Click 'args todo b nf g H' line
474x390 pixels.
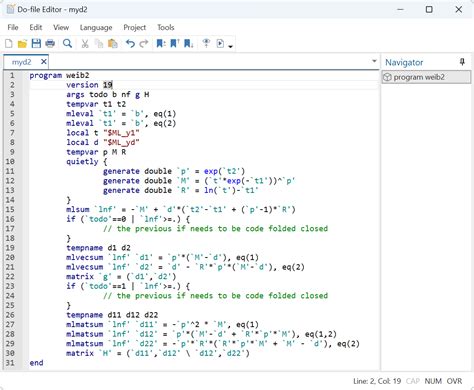click(108, 94)
